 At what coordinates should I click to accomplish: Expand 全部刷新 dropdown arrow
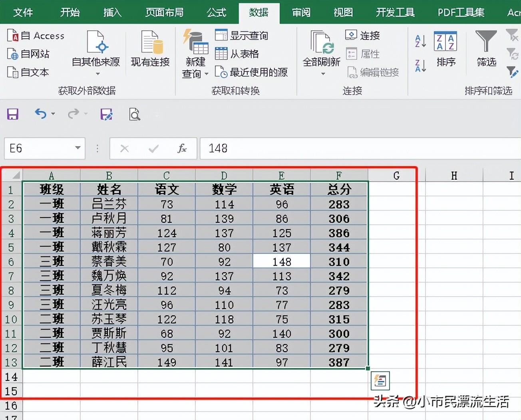323,74
